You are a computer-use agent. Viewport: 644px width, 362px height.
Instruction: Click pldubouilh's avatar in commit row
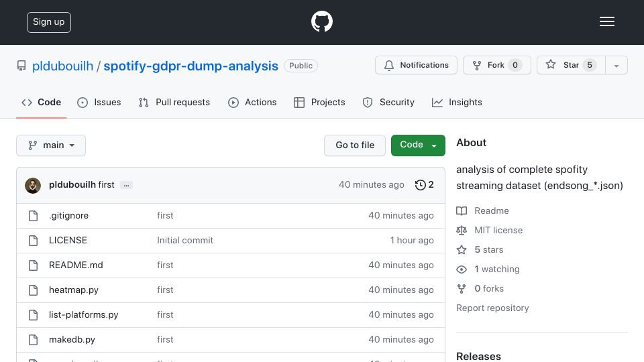[33, 186]
